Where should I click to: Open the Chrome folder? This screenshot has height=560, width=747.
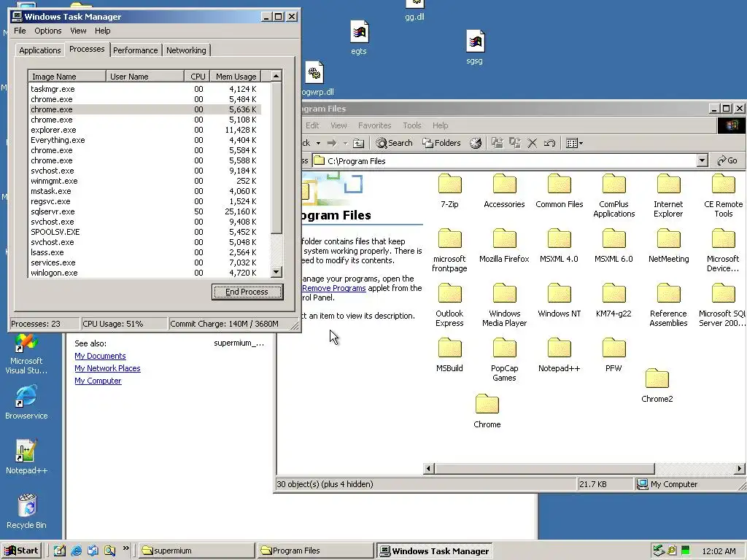coord(487,412)
